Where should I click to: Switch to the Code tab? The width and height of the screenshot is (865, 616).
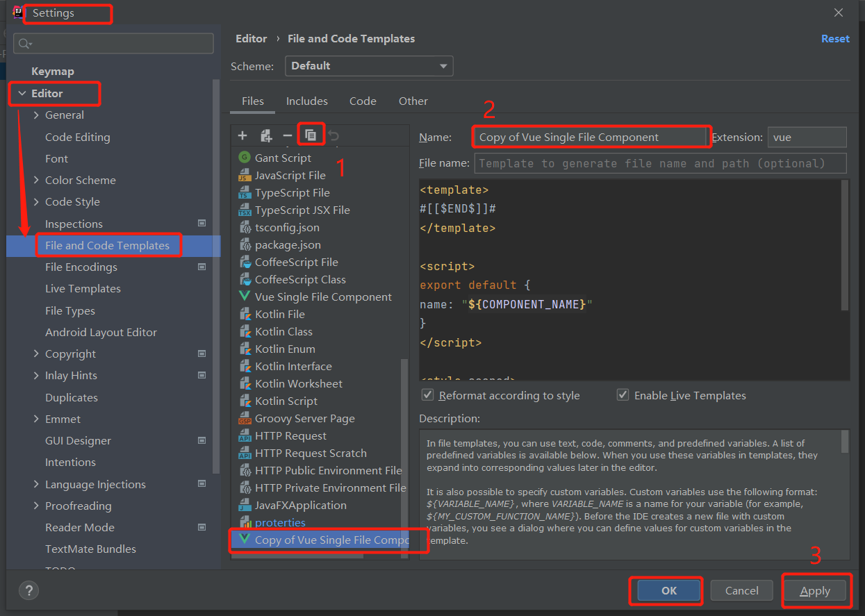pyautogui.click(x=363, y=101)
